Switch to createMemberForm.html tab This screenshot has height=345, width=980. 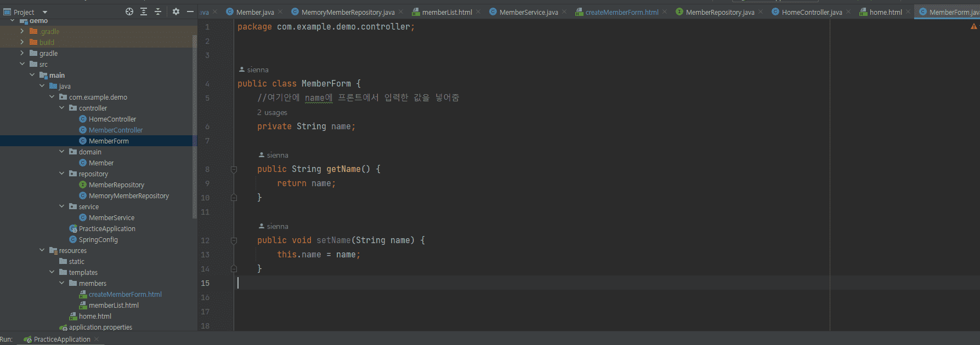coord(622,12)
